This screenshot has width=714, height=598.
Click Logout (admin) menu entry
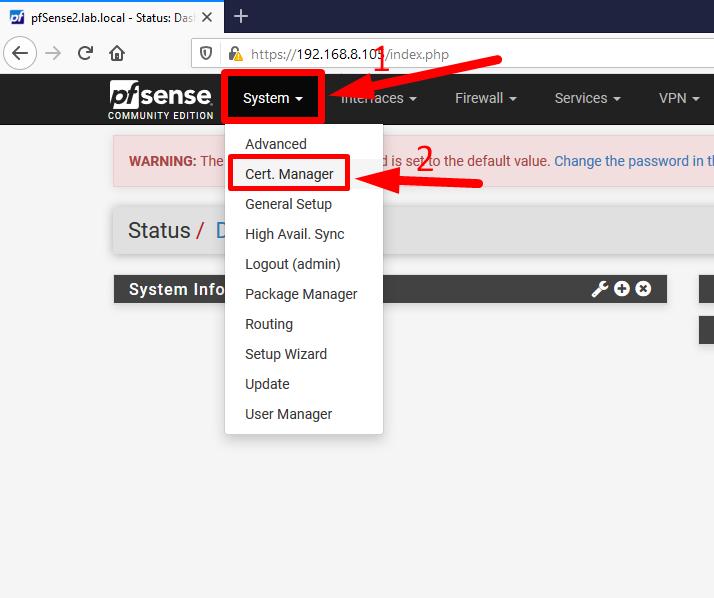click(x=292, y=264)
